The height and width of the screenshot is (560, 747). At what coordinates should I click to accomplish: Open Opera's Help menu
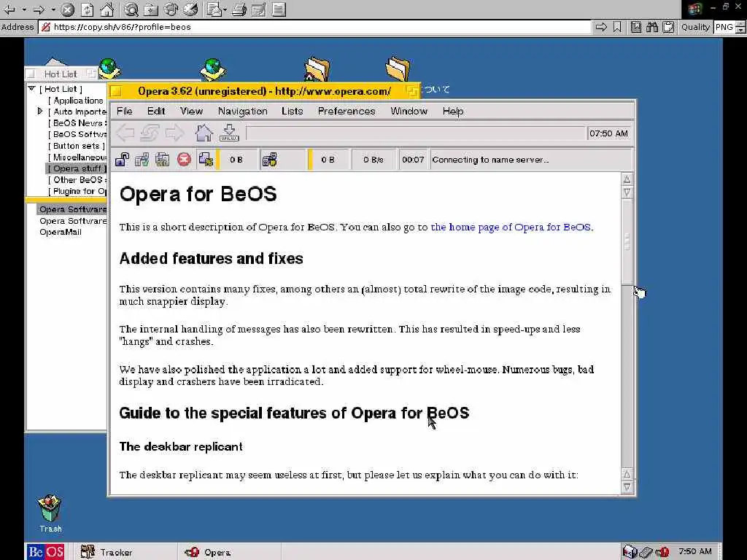coord(452,111)
